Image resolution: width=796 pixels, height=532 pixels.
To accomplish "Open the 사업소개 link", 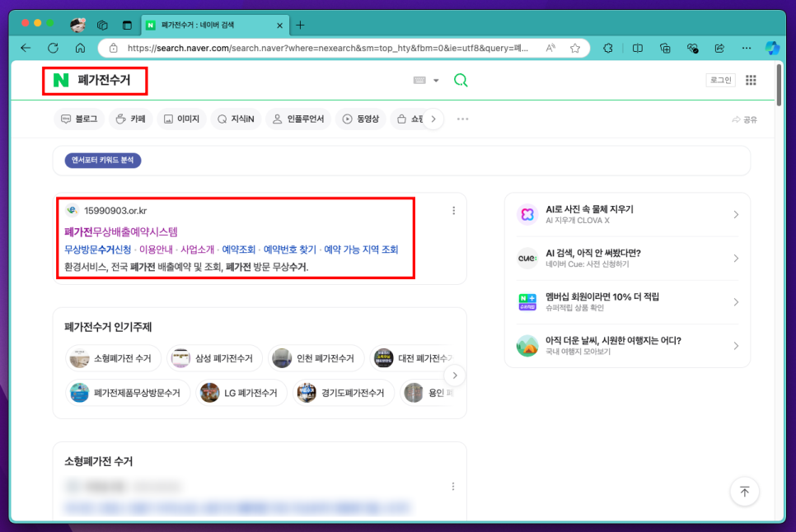I will pyautogui.click(x=198, y=250).
